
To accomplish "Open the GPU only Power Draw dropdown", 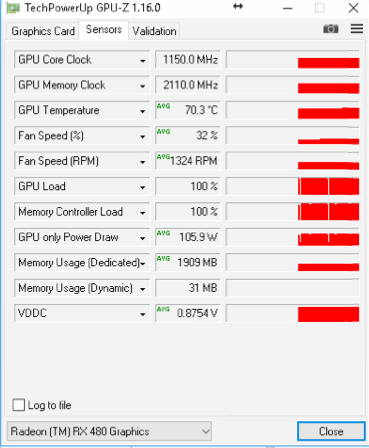I will [x=143, y=238].
